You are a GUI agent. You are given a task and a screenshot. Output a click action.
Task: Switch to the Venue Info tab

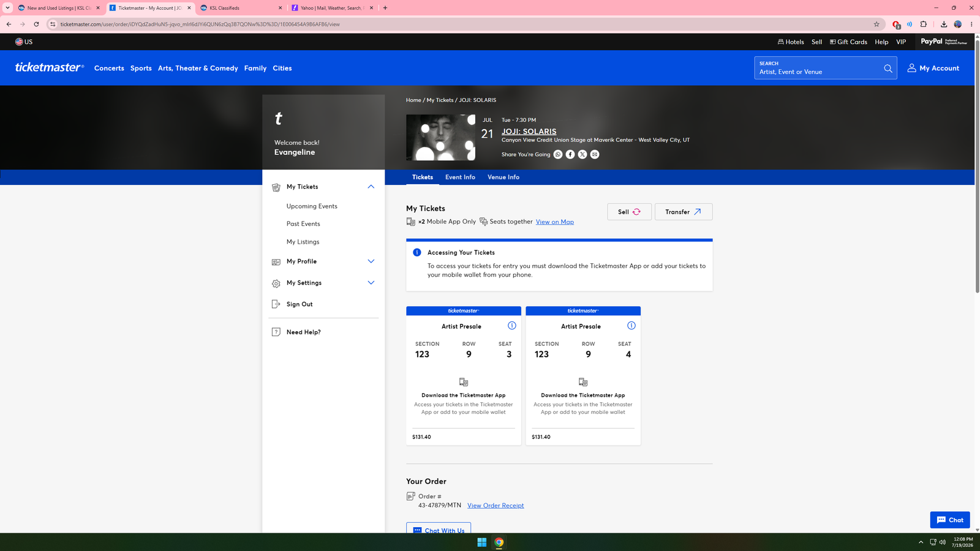click(x=503, y=177)
